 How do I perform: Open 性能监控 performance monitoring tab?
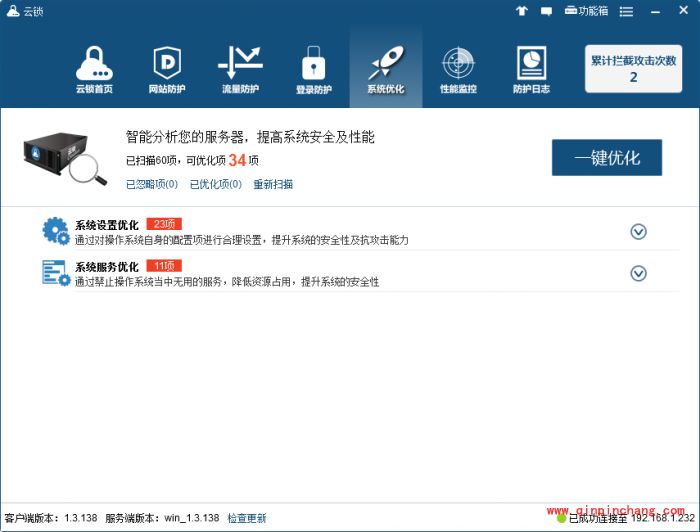coord(458,70)
